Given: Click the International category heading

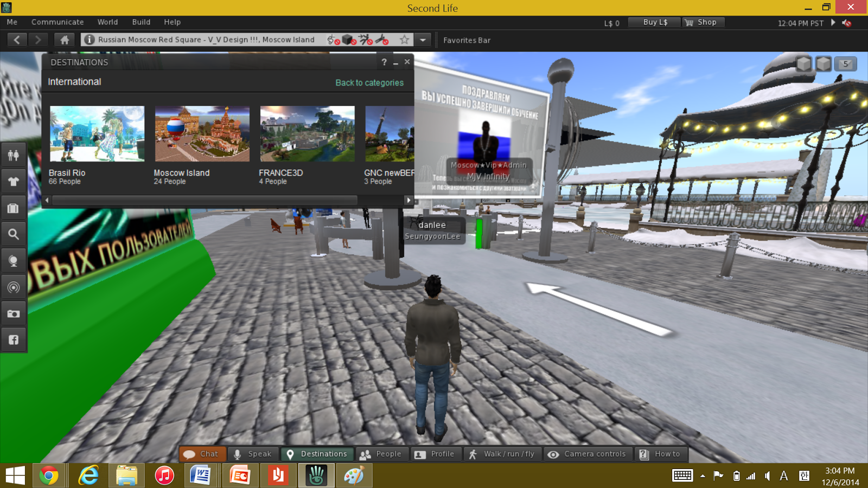Looking at the screenshot, I should point(74,82).
